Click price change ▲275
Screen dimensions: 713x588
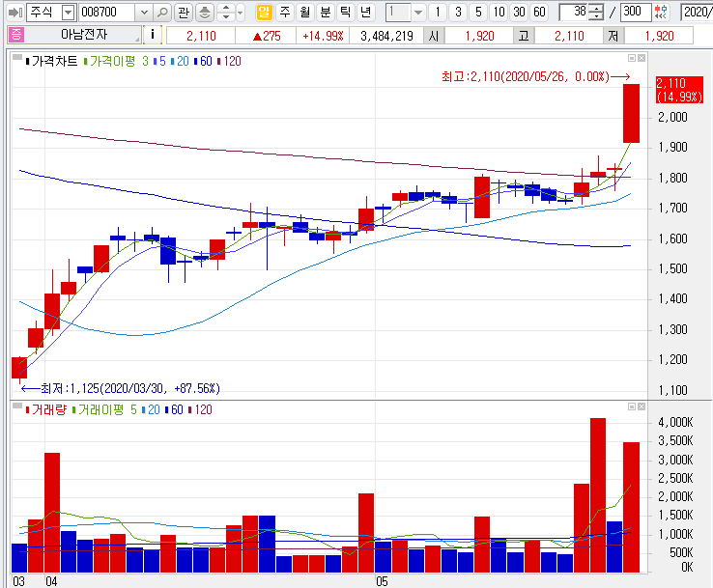267,36
